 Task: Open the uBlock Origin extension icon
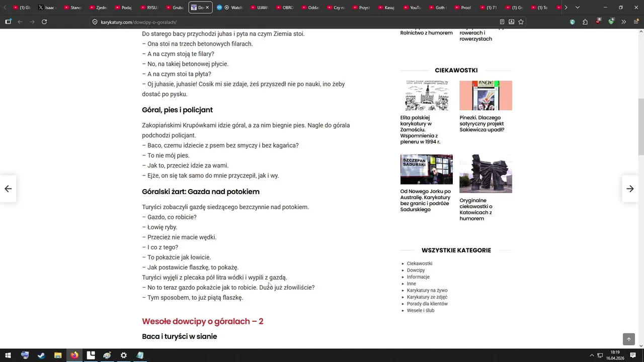[x=598, y=22]
